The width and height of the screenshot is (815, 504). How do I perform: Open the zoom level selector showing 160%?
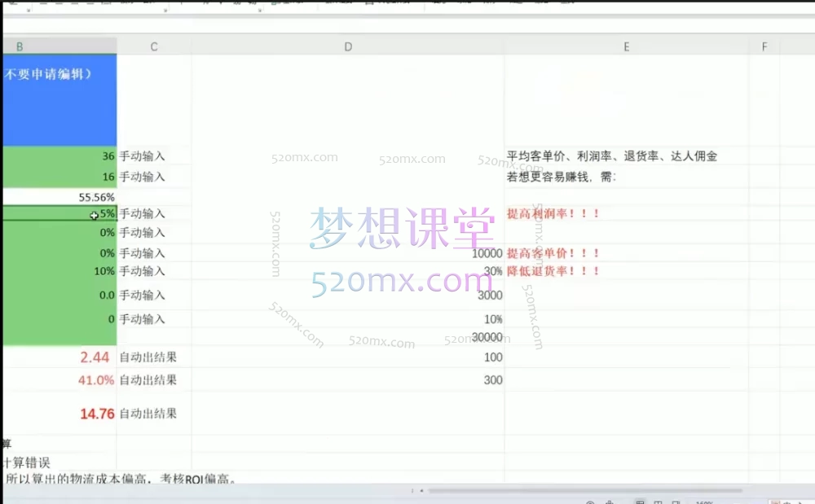point(703,502)
